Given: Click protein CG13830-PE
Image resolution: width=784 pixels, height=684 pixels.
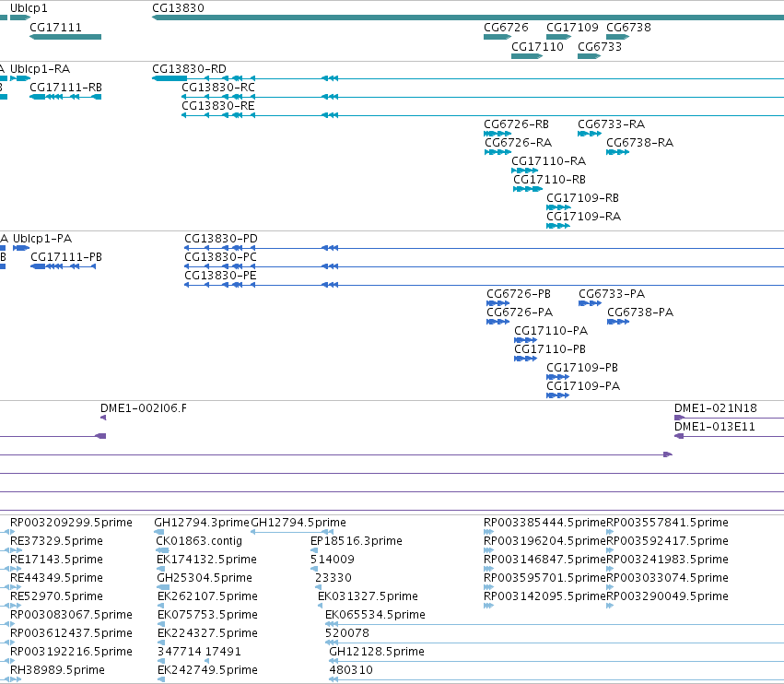Looking at the screenshot, I should coord(220,276).
